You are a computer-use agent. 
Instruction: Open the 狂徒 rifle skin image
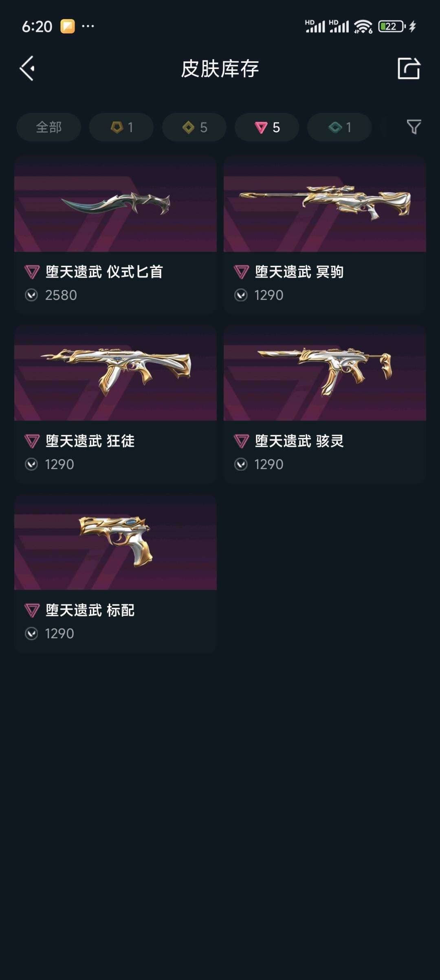(x=115, y=373)
